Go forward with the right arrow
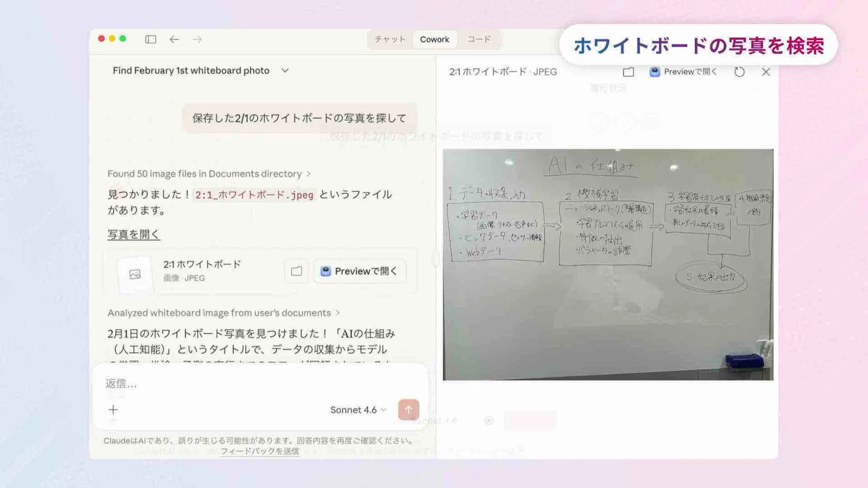Image resolution: width=868 pixels, height=488 pixels. click(197, 39)
